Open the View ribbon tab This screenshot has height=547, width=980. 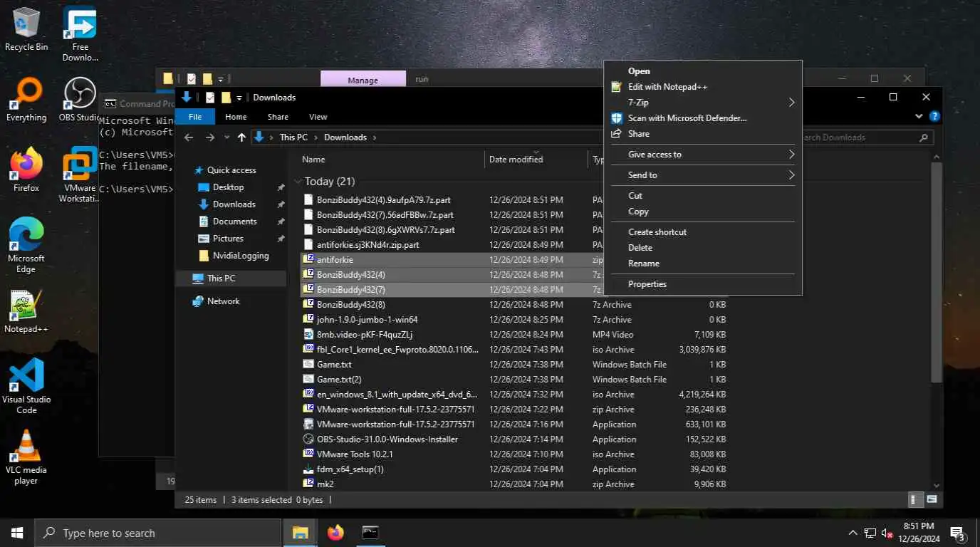coord(318,117)
